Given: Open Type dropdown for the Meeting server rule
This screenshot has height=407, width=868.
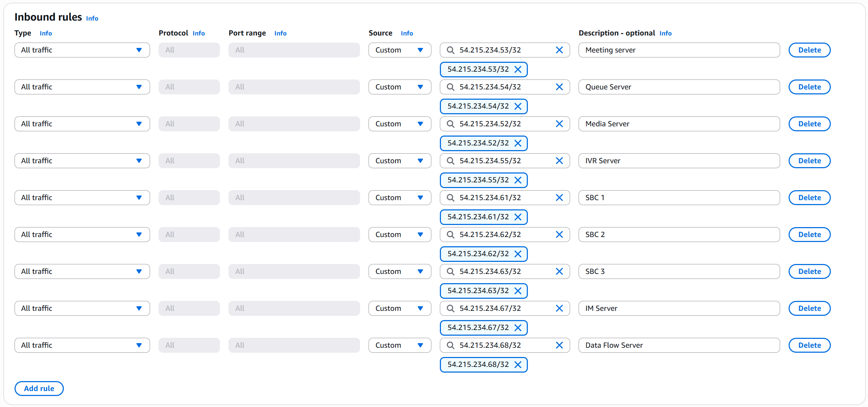Looking at the screenshot, I should pyautogui.click(x=82, y=50).
